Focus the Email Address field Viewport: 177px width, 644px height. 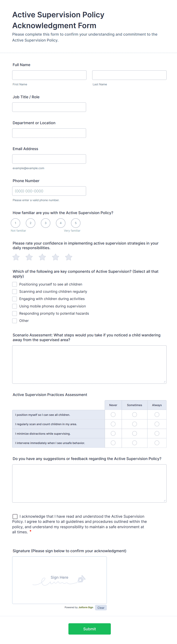coord(49,159)
